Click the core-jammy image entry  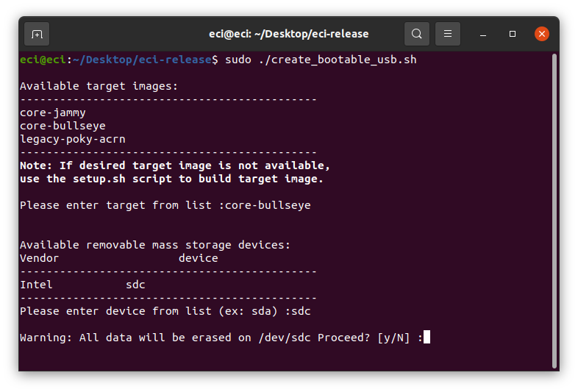(53, 113)
